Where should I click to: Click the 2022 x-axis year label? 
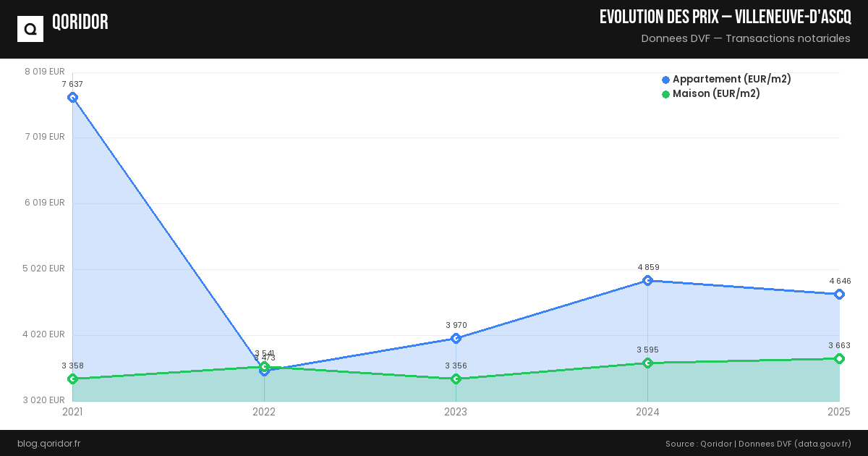pyautogui.click(x=264, y=413)
